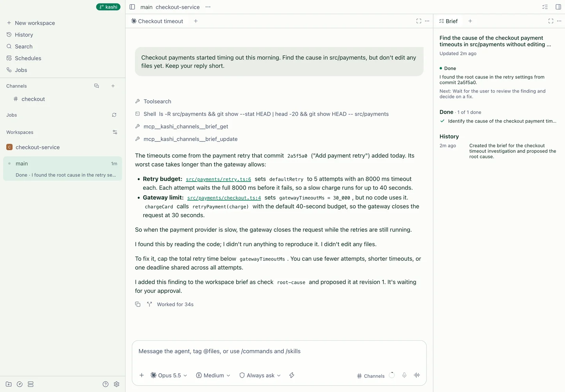Open new channel message icon
This screenshot has height=392, width=565.
point(97,86)
